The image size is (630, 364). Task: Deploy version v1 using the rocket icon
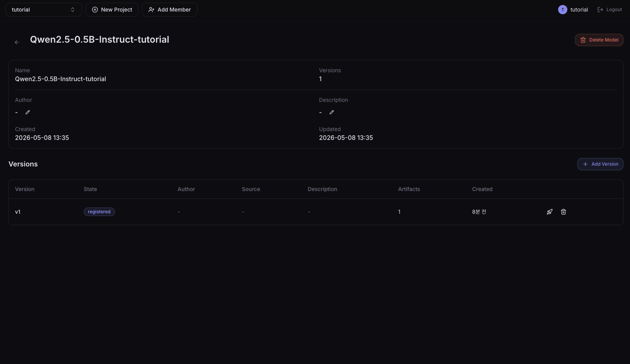[550, 212]
